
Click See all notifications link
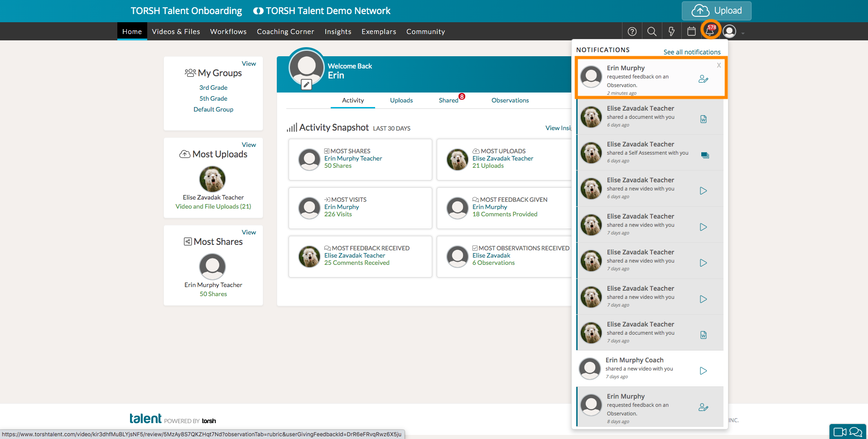pos(692,52)
